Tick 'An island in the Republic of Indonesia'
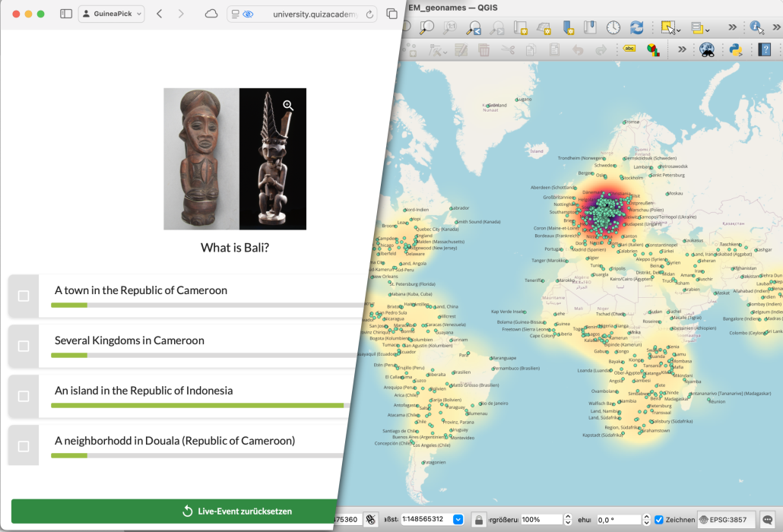Viewport: 783px width, 532px height. [24, 396]
